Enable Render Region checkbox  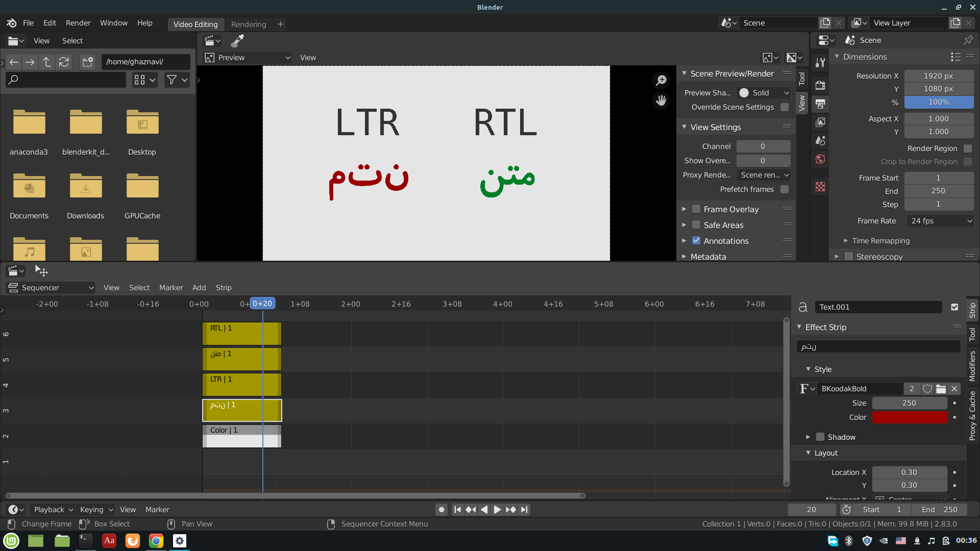968,148
